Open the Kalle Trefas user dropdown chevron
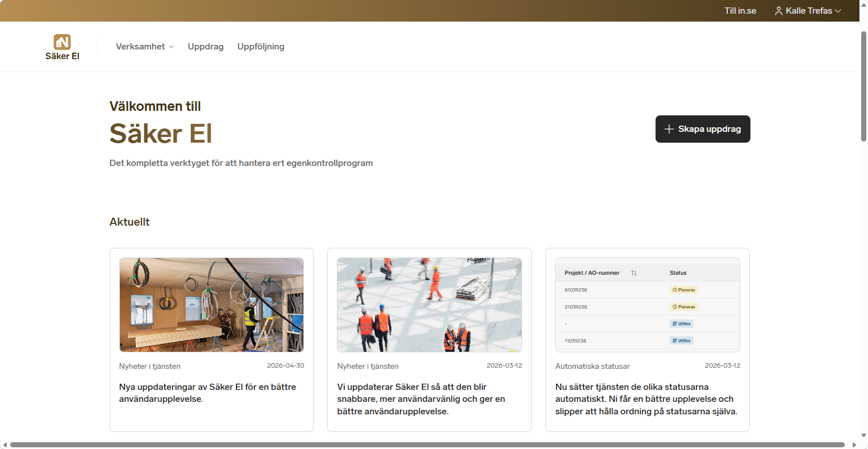This screenshot has width=868, height=449. click(838, 11)
